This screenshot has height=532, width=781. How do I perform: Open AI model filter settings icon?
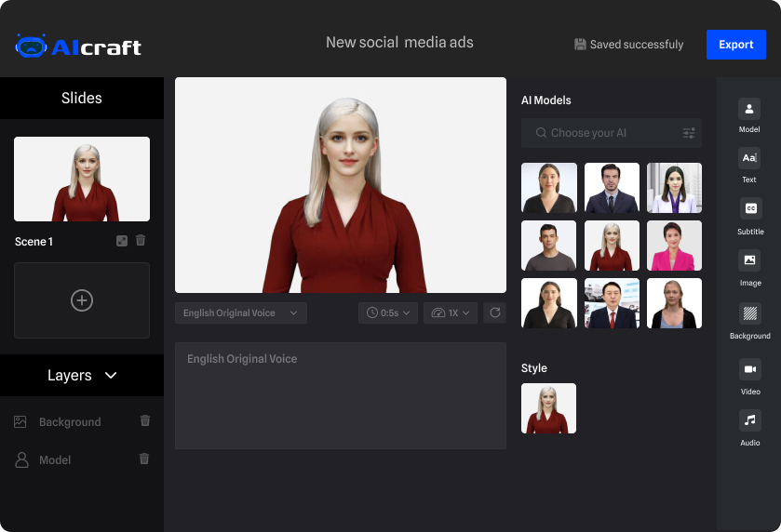pos(689,133)
